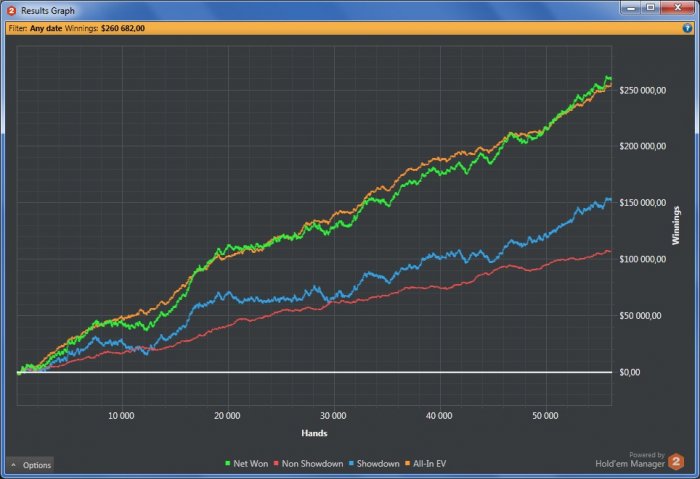The image size is (700, 479).
Task: Click the Hold'em Manager 2 title bar icon
Action: [x=12, y=10]
